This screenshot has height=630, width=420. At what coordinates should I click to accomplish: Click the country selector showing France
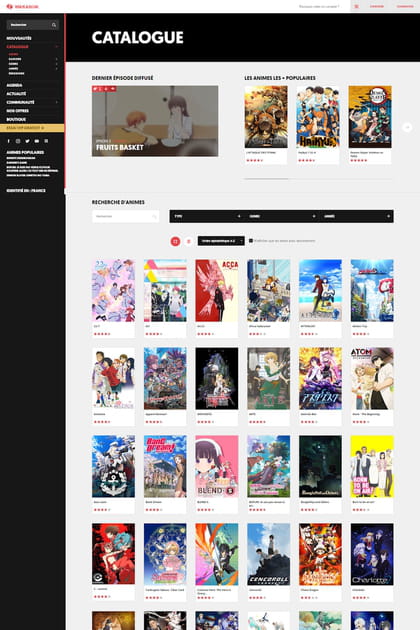(x=26, y=191)
